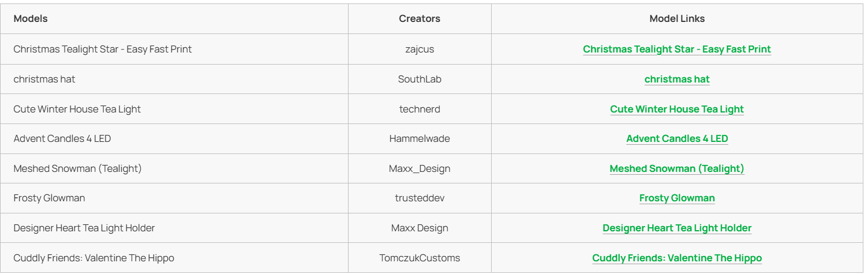Click the Model Links column header
The image size is (868, 274).
677,18
